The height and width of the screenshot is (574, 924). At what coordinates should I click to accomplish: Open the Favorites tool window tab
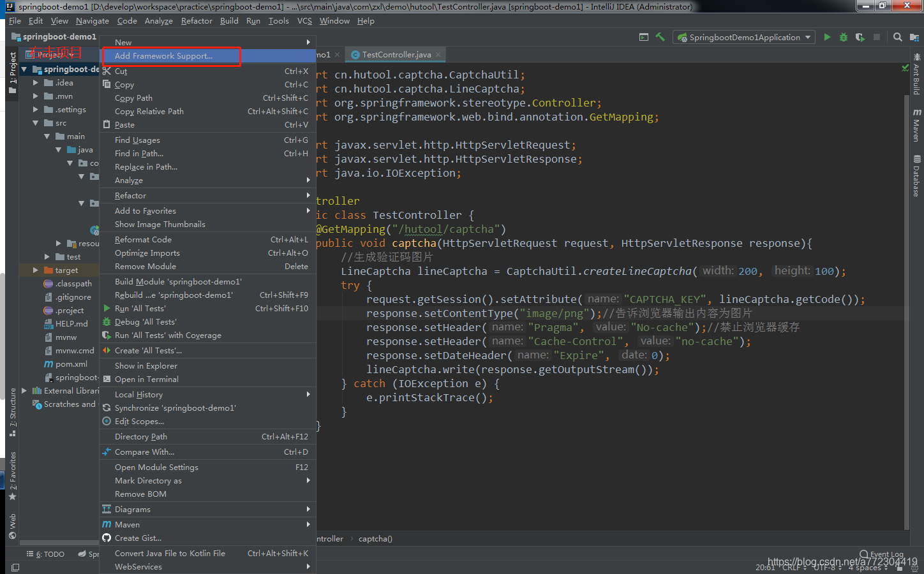pos(12,476)
